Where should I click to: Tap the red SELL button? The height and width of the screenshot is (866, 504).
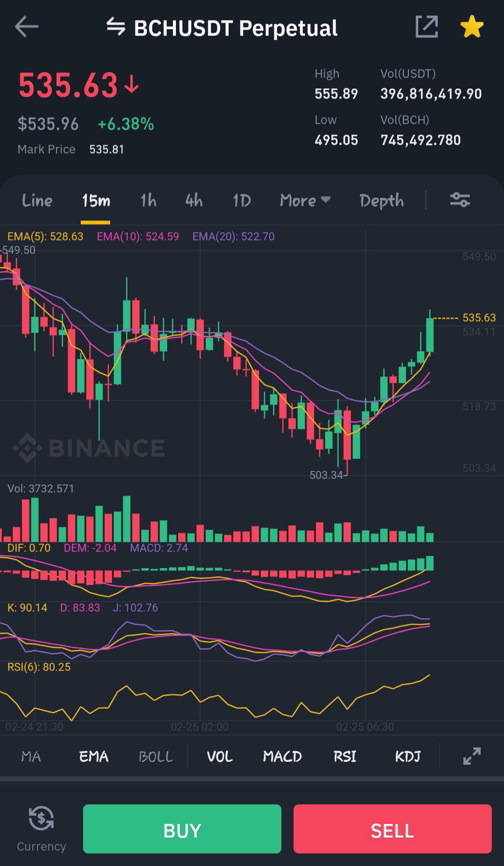pyautogui.click(x=392, y=829)
